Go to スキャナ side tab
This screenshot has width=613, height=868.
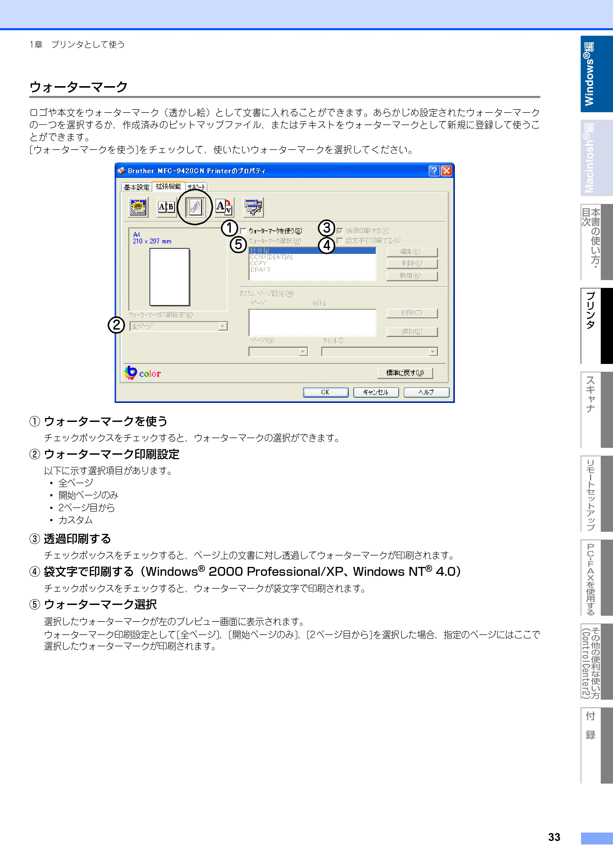pyautogui.click(x=596, y=410)
